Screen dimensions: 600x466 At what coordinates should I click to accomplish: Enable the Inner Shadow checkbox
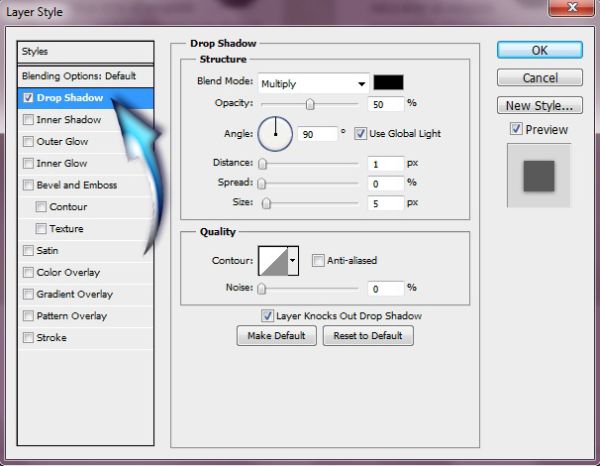[x=28, y=120]
